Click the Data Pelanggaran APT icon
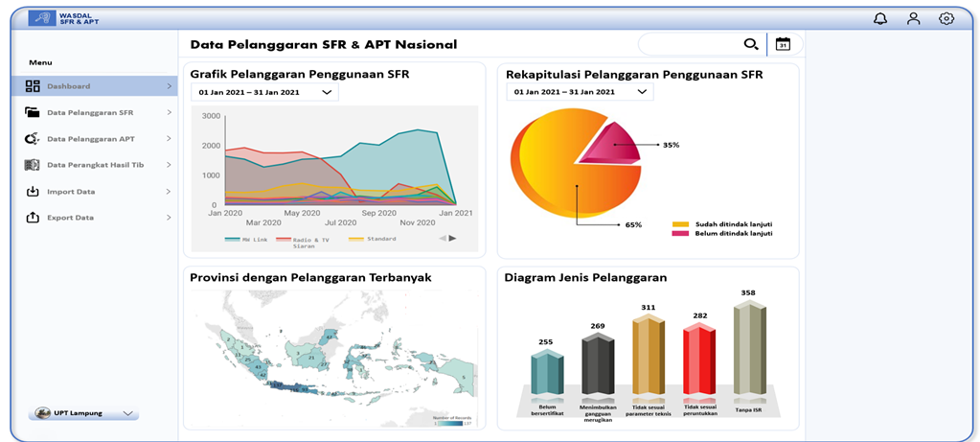The width and height of the screenshot is (980, 442). (32, 139)
